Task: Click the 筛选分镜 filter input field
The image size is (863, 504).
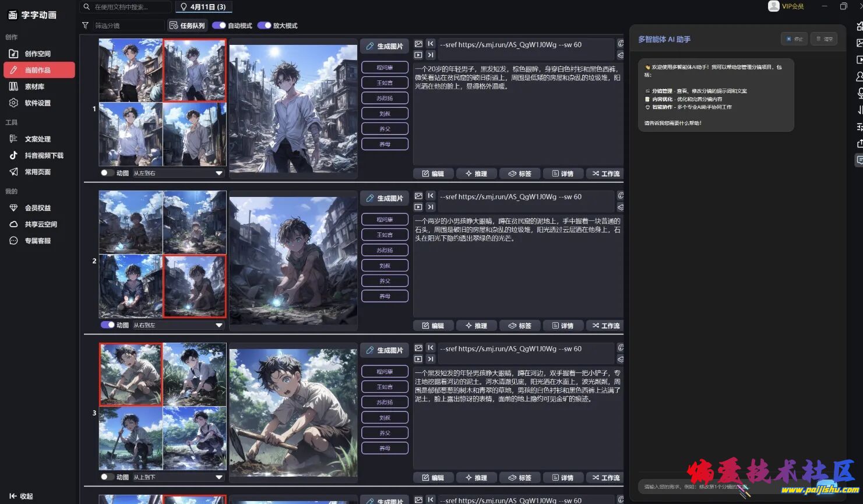Action: pyautogui.click(x=128, y=26)
